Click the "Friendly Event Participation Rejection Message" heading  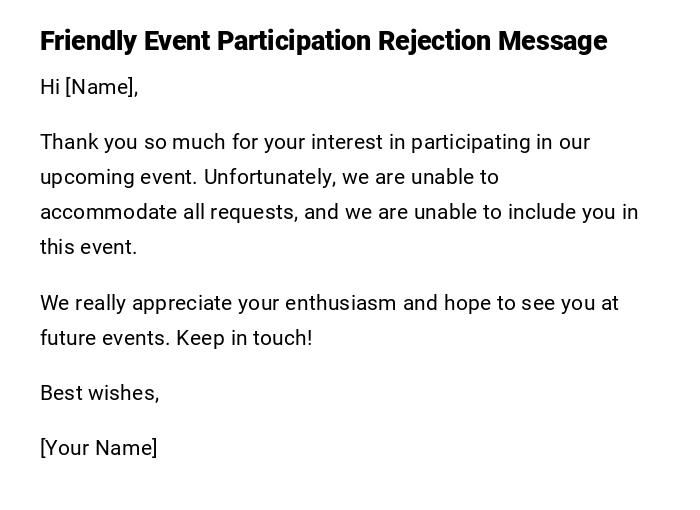[x=323, y=41]
